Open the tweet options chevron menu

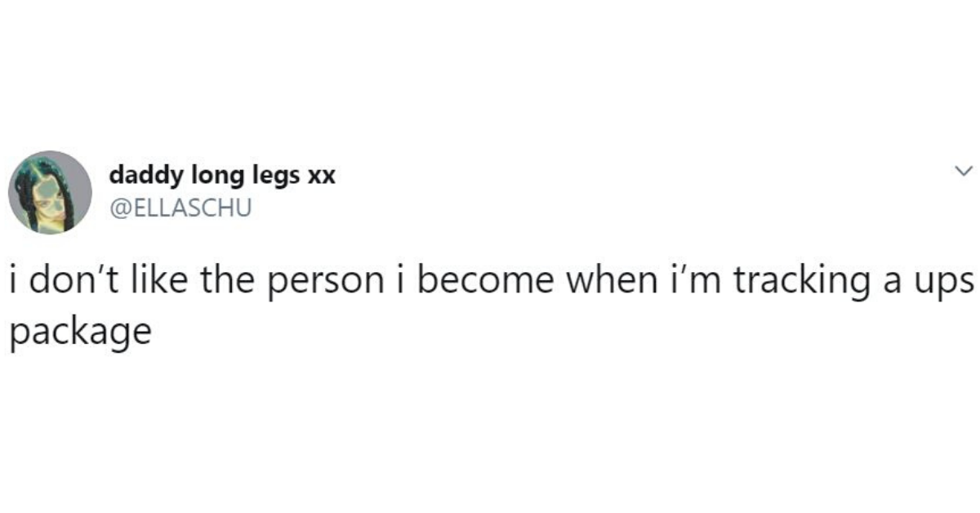coord(964,172)
